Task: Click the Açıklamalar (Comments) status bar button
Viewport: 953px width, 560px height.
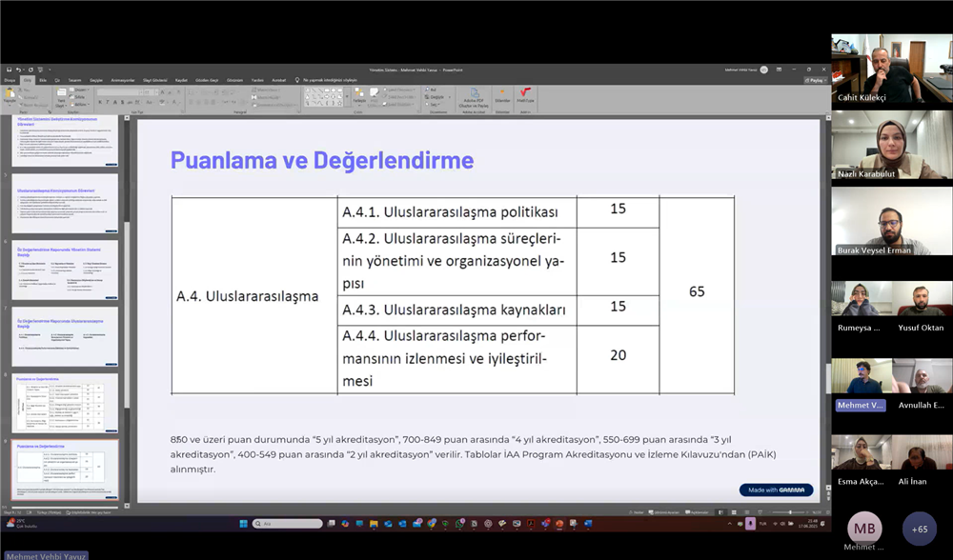Action: tap(697, 512)
